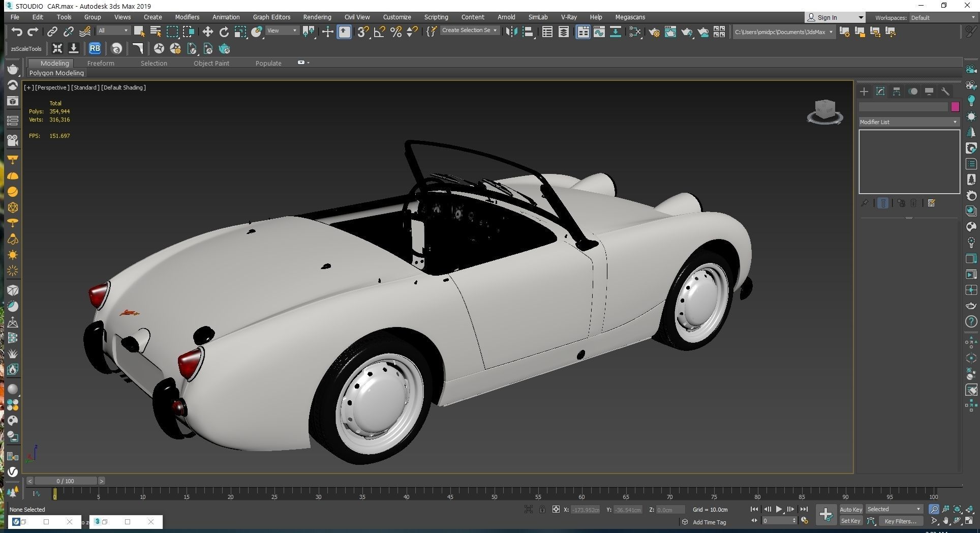
Task: Open Scene Explorer toggle icon
Action: tap(547, 32)
